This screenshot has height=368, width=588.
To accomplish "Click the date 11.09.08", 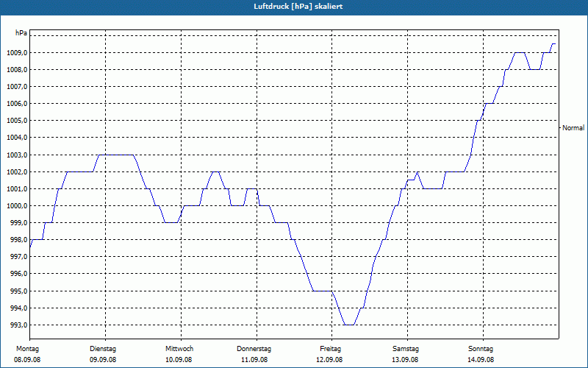I will click(x=254, y=360).
